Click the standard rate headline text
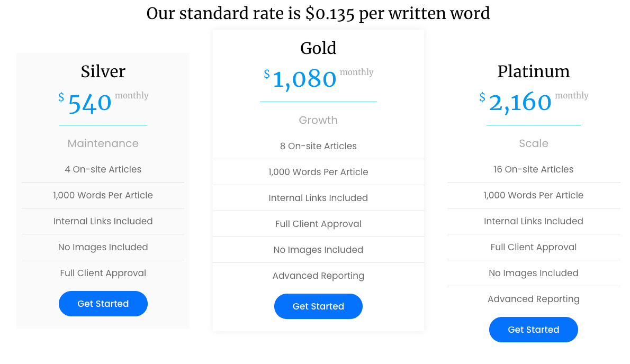This screenshot has height=364, width=630. coord(318,13)
